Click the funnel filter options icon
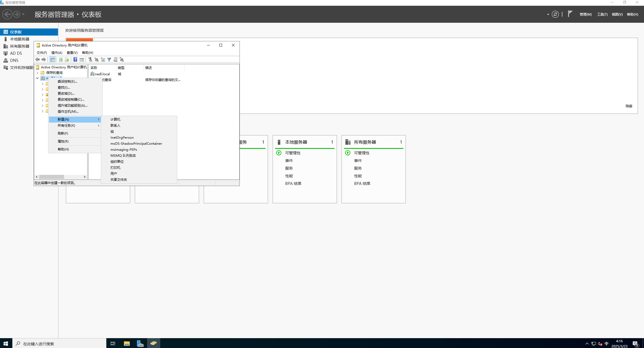The height and width of the screenshot is (348, 644). (109, 60)
